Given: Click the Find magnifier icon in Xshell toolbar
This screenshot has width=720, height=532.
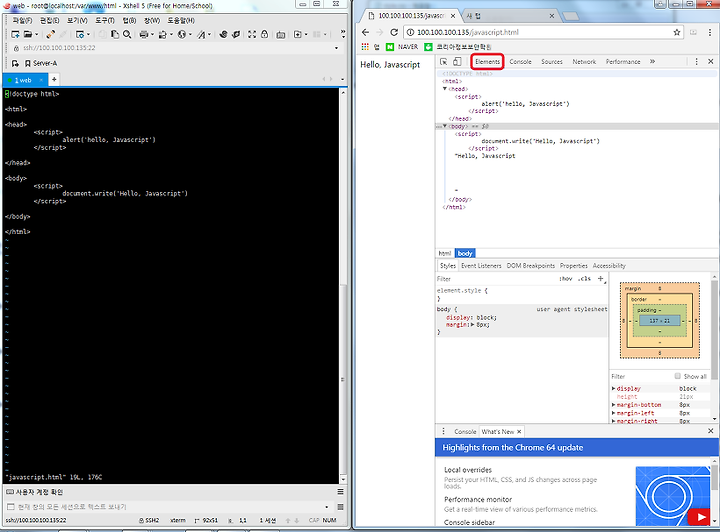Looking at the screenshot, I should 127,34.
